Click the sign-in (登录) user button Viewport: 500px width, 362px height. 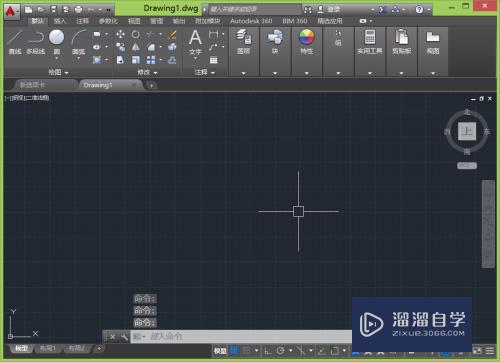(328, 9)
